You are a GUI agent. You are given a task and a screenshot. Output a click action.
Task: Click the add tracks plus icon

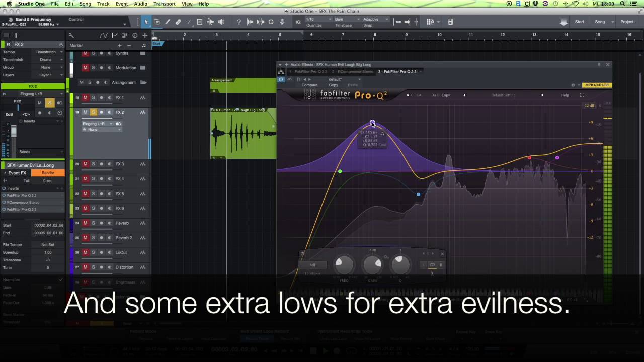click(x=145, y=35)
